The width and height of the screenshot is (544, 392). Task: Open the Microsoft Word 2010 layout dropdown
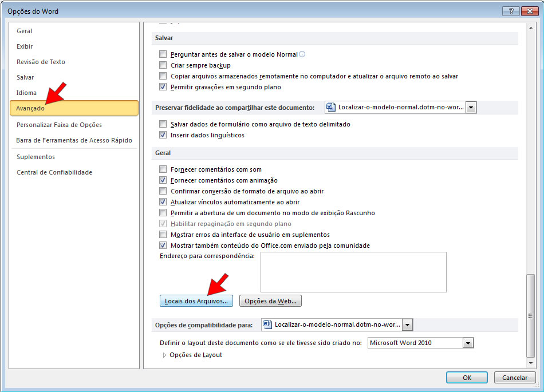pos(468,343)
